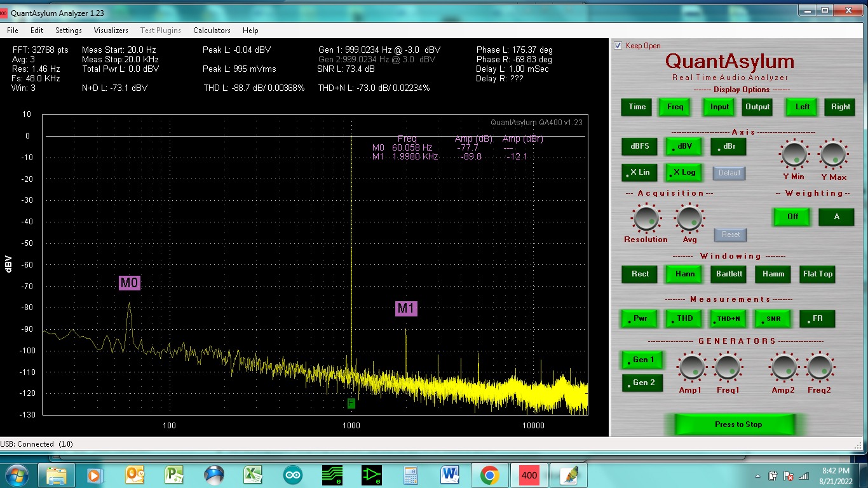The image size is (868, 488).
Task: Toggle generator Gen 1
Action: click(x=642, y=360)
